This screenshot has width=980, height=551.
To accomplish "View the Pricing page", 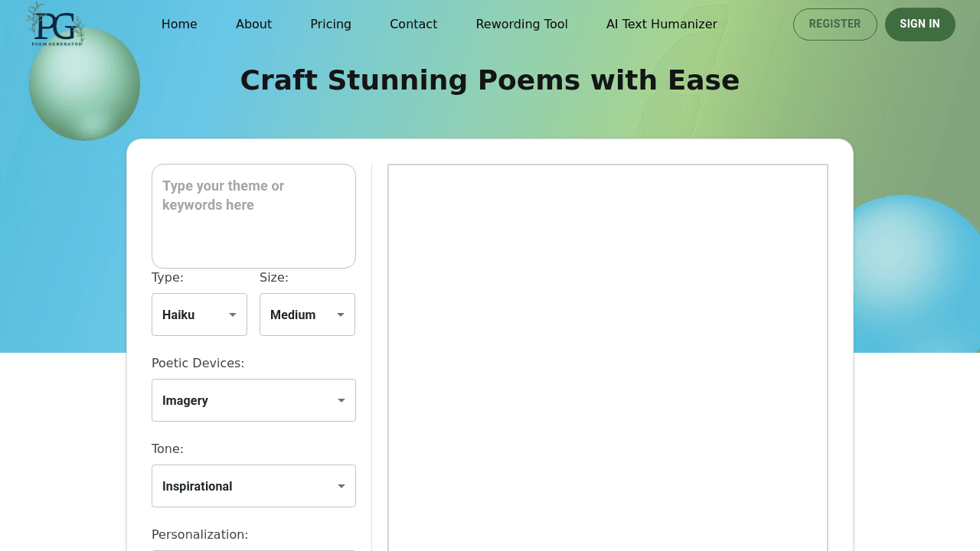I will click(x=331, y=24).
